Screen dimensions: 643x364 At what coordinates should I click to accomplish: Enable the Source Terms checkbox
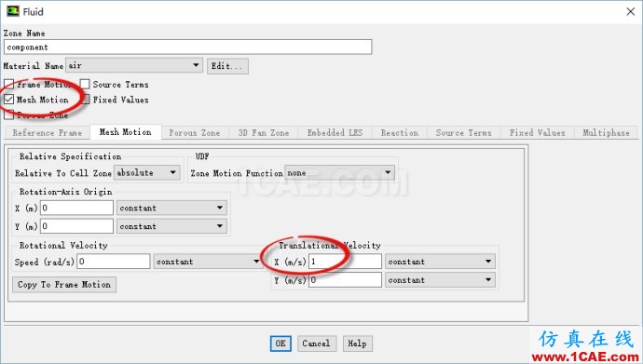point(85,84)
